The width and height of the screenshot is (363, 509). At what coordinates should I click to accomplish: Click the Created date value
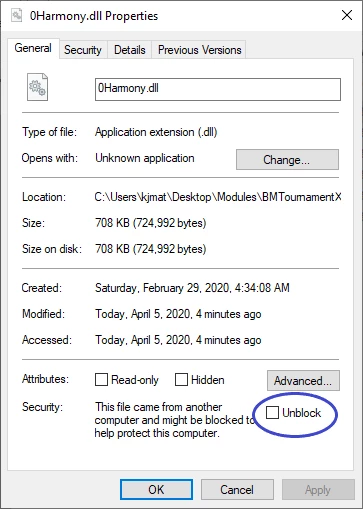(x=192, y=288)
